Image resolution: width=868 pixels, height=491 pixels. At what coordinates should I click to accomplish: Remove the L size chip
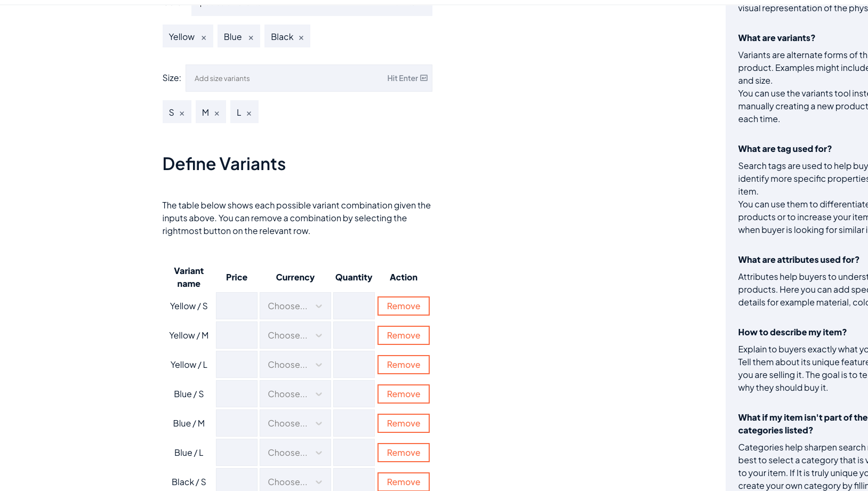coord(250,112)
